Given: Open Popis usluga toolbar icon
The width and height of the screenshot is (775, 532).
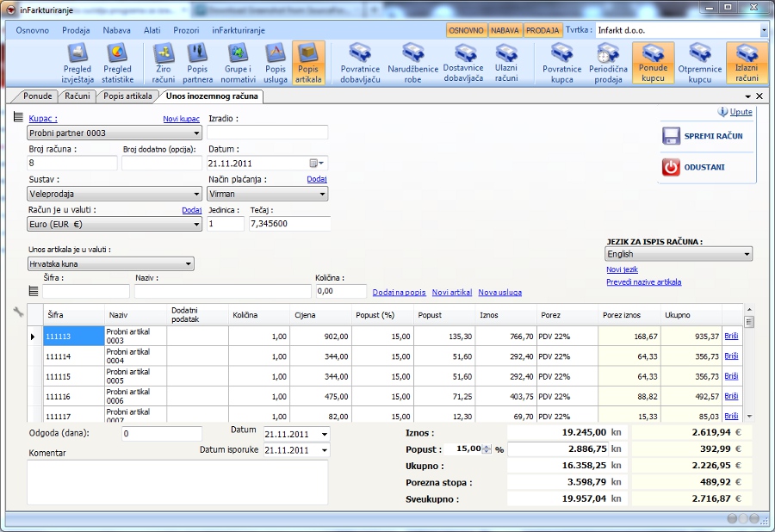Looking at the screenshot, I should [276, 63].
